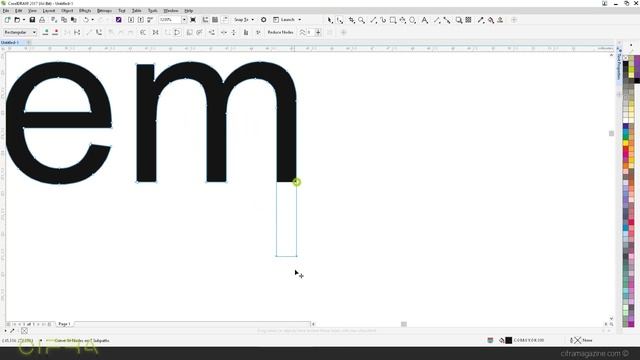Switch to the Untitled-1 document tab

pos(10,42)
